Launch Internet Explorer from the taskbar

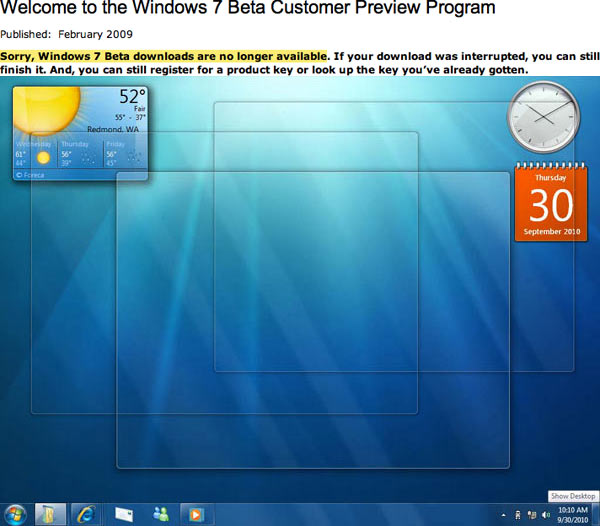(86, 515)
